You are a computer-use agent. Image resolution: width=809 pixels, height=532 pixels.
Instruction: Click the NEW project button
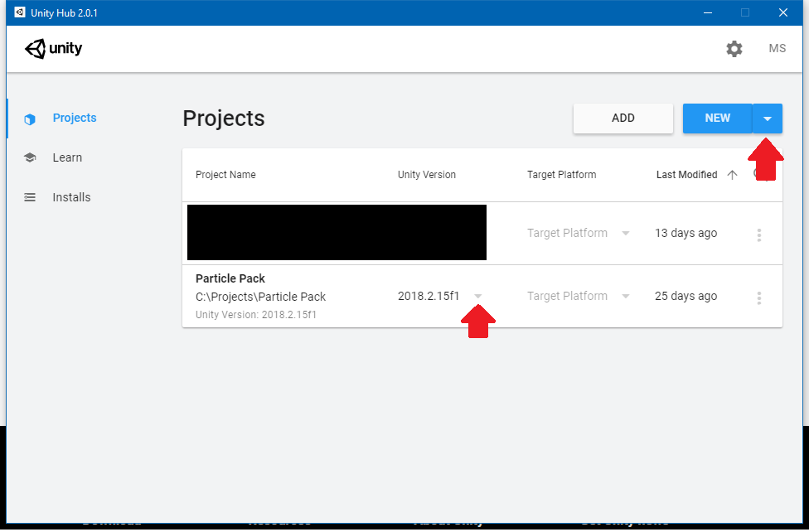click(x=717, y=118)
